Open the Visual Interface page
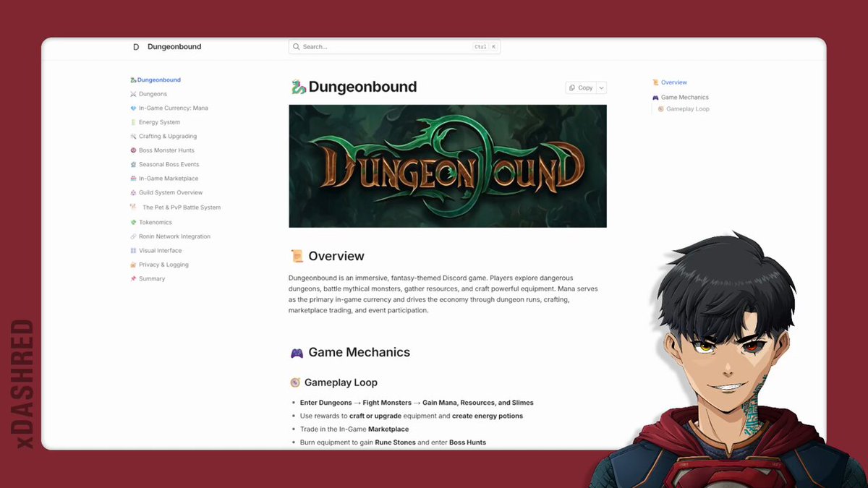 pos(160,251)
